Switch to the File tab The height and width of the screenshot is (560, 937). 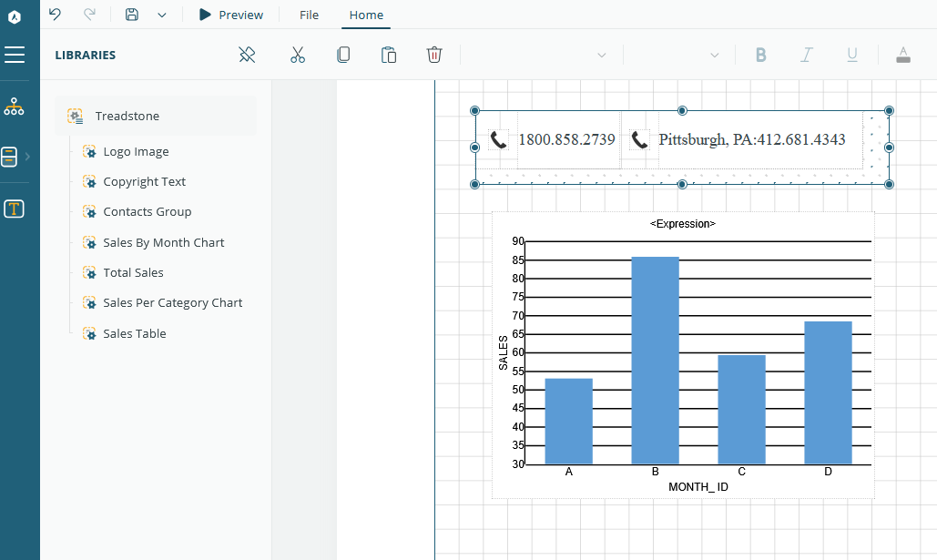(309, 15)
